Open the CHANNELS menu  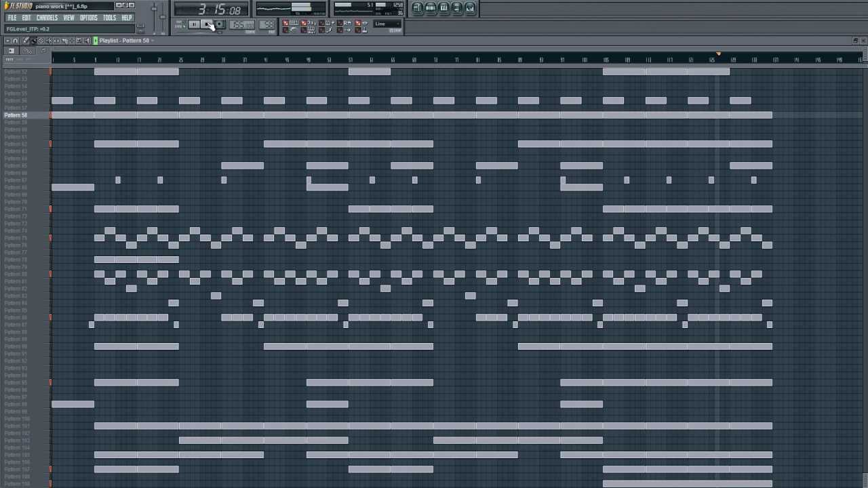(47, 18)
